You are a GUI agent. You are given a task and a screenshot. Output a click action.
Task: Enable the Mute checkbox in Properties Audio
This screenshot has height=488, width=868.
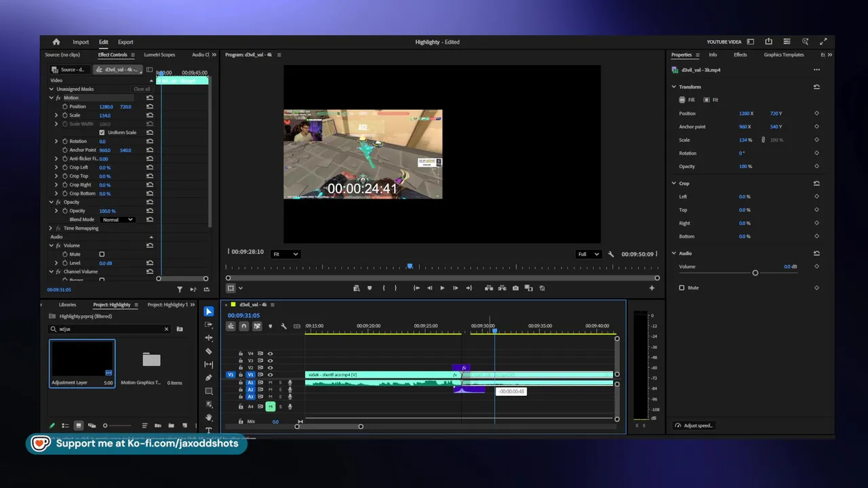pyautogui.click(x=682, y=287)
